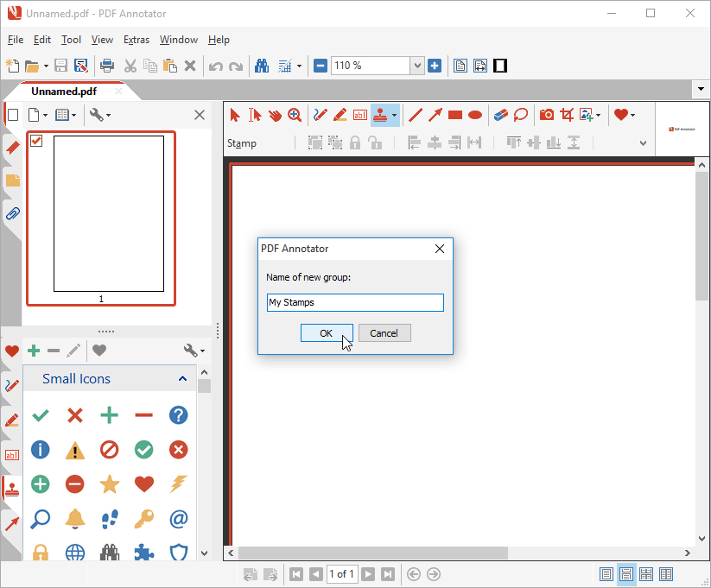The width and height of the screenshot is (711, 588).
Task: Select the gold star stamp
Action: (x=110, y=484)
